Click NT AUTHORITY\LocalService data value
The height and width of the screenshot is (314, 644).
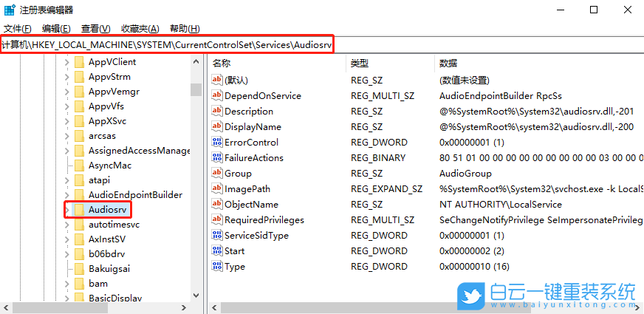tap(501, 205)
